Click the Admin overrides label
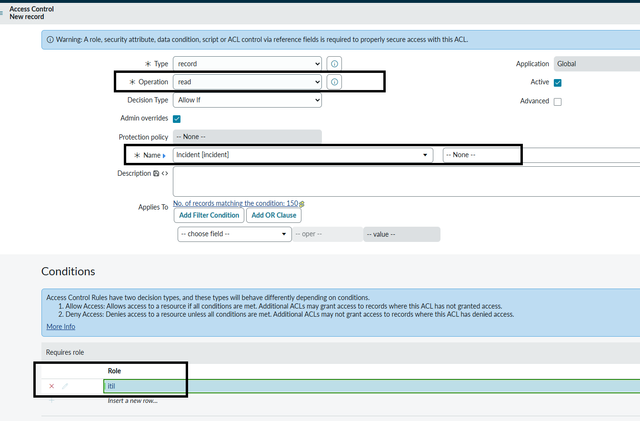Image resolution: width=640 pixels, height=421 pixels. [144, 118]
